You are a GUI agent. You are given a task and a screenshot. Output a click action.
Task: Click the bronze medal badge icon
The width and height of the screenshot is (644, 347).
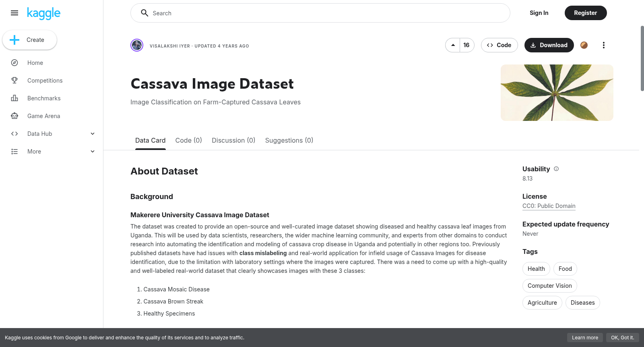coord(584,45)
